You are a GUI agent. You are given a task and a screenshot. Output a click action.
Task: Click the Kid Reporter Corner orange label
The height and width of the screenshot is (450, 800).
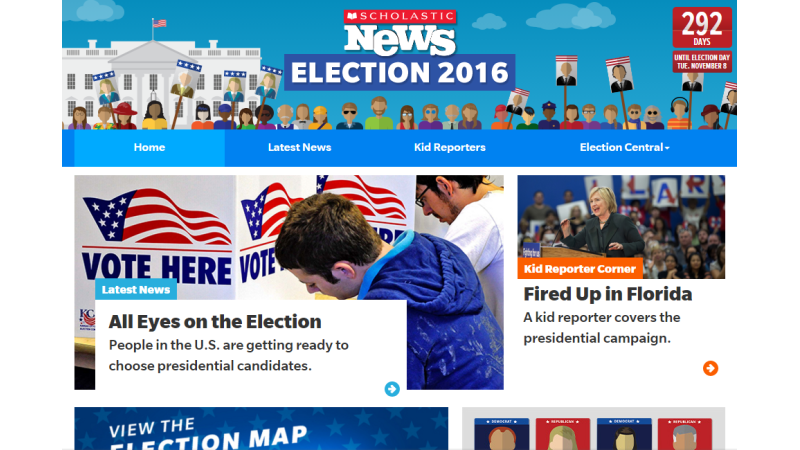click(x=580, y=269)
